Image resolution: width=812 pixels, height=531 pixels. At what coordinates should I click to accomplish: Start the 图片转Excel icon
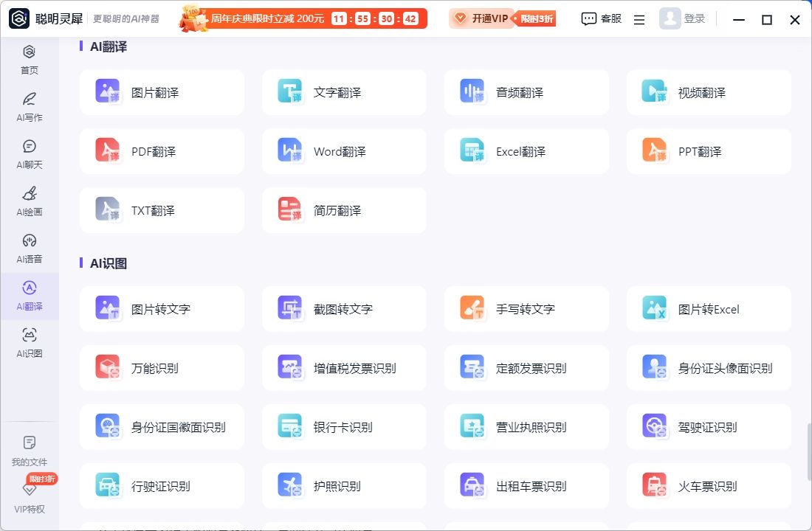655,308
